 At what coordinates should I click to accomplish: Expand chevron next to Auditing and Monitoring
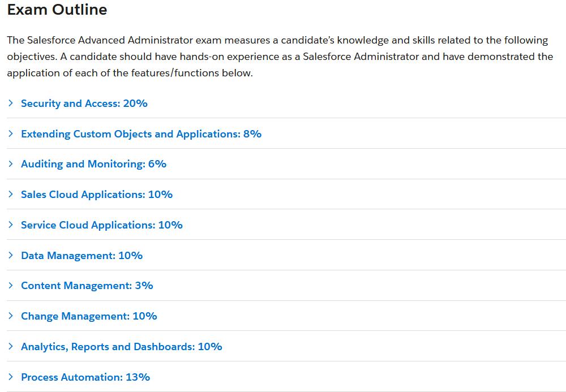click(x=10, y=163)
